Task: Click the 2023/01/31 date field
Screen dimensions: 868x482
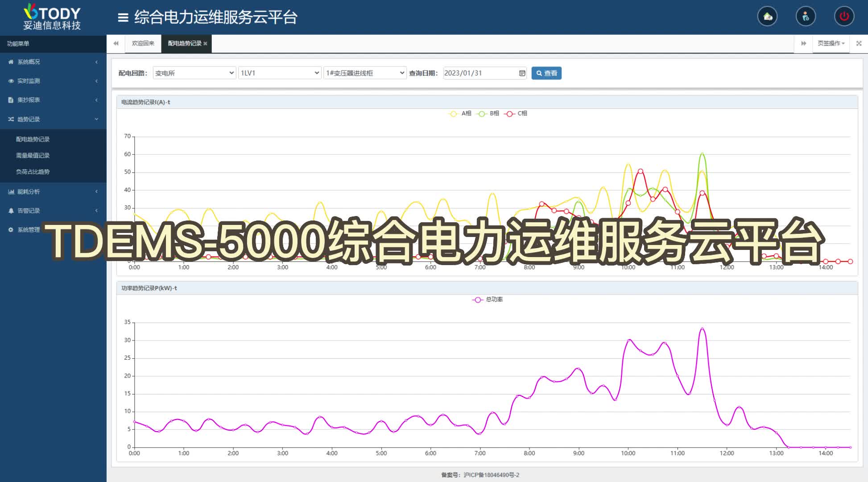Action: [485, 73]
